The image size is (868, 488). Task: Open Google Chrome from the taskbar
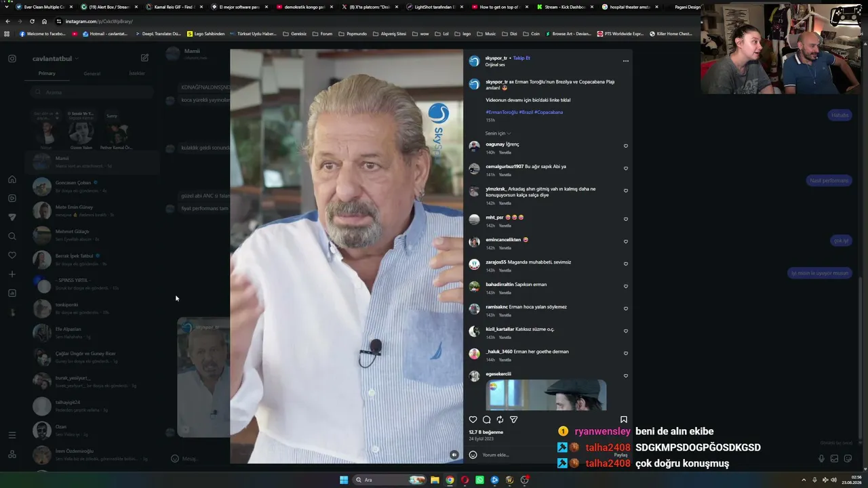[x=450, y=480]
